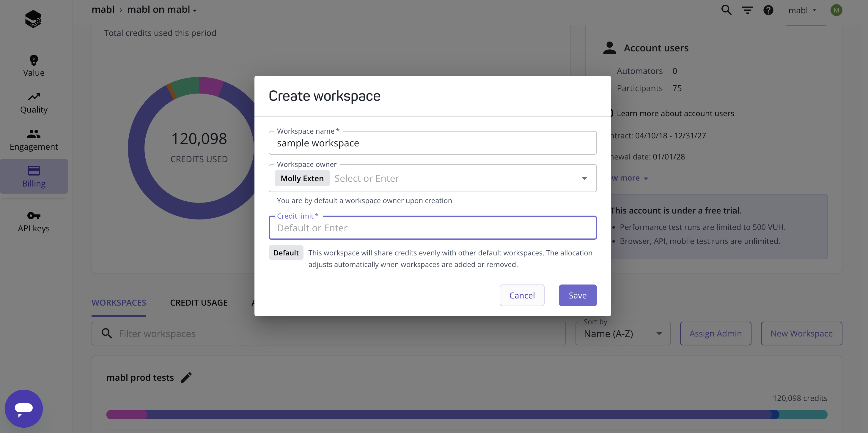Image resolution: width=868 pixels, height=433 pixels.
Task: Click magnifier in Filter workspaces field
Action: [x=107, y=333]
